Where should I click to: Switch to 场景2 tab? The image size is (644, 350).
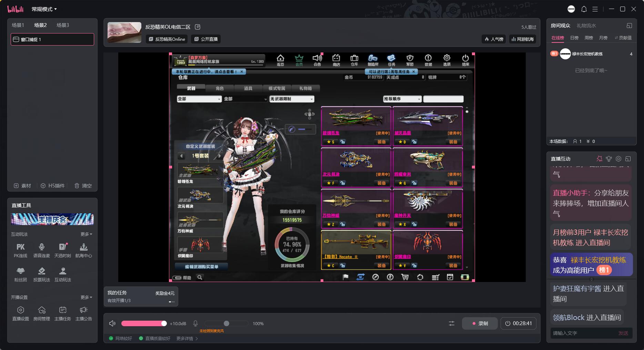[40, 25]
